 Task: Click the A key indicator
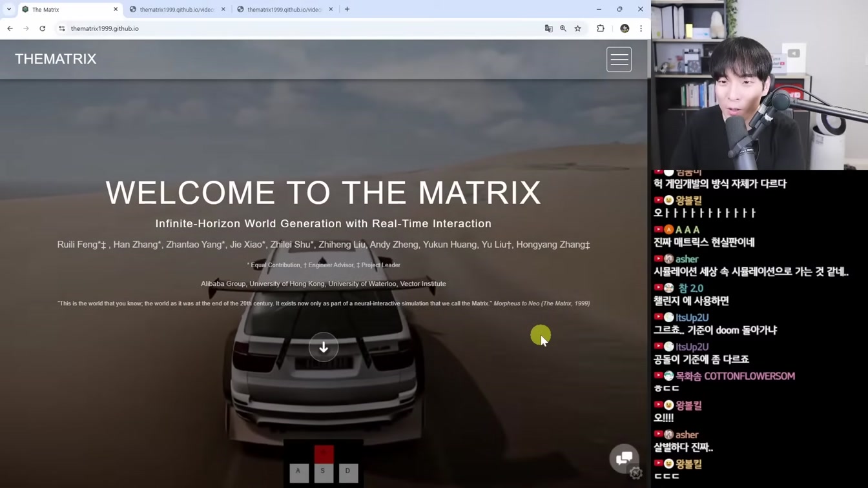298,472
